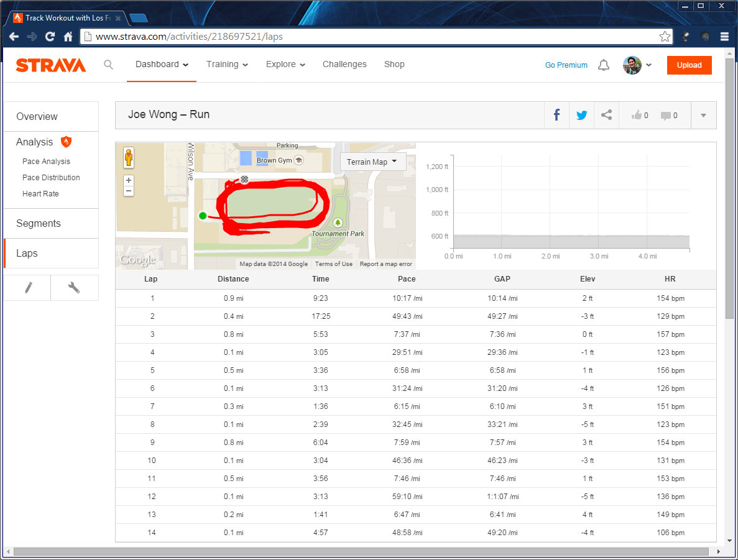Expand the profile avatar menu

637,65
